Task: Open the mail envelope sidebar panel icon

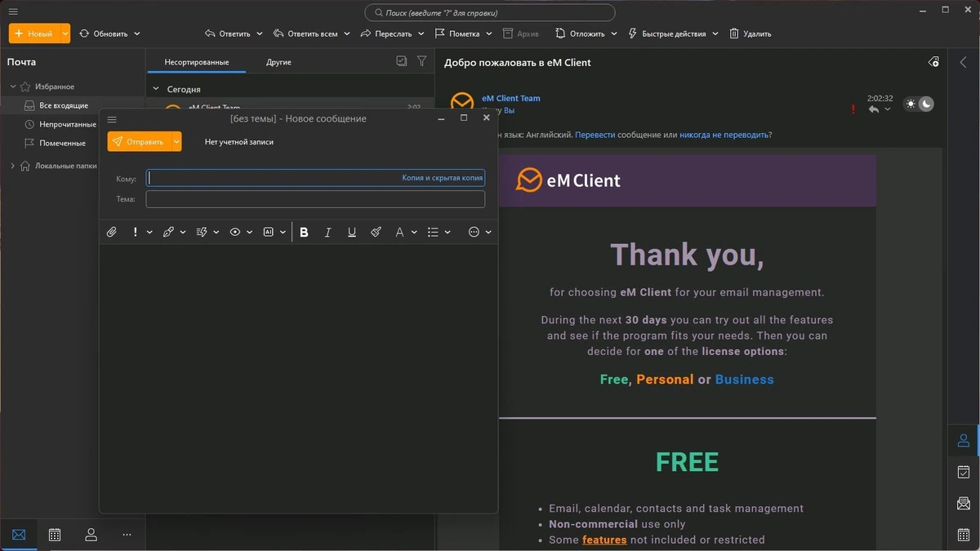Action: [964, 503]
